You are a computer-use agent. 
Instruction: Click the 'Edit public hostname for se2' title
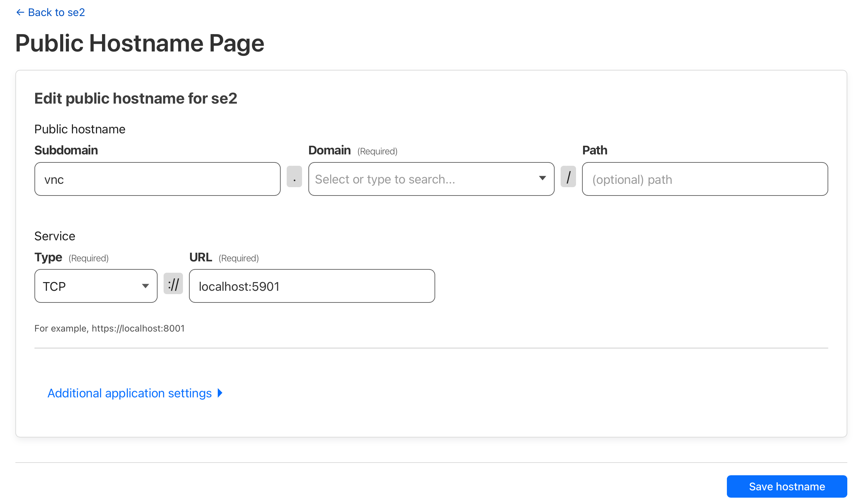pyautogui.click(x=136, y=99)
